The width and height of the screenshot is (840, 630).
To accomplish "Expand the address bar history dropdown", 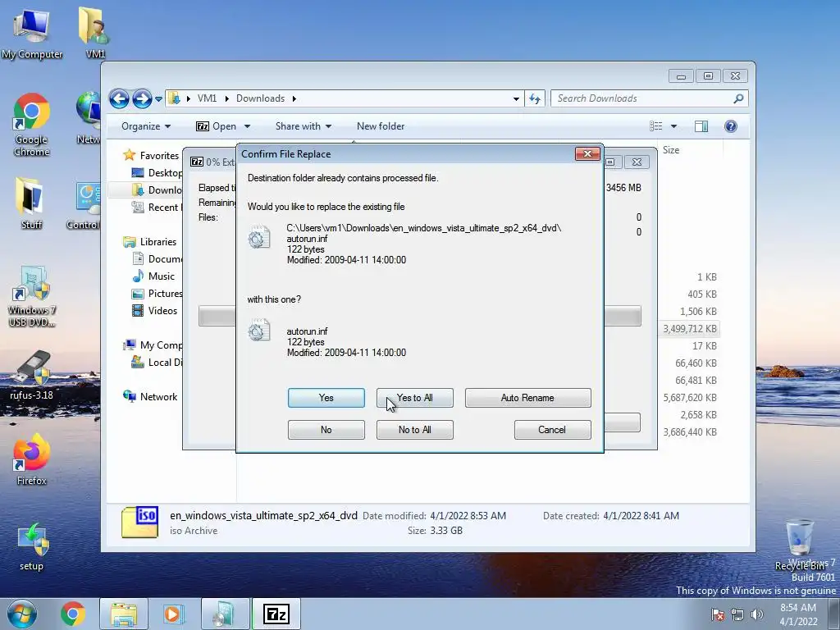I will coord(516,98).
